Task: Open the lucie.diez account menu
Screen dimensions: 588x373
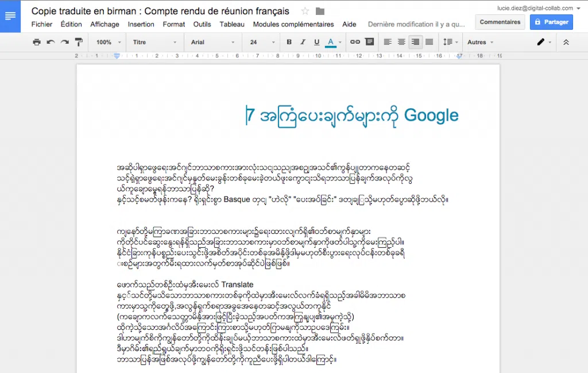Action: pyautogui.click(x=539, y=8)
